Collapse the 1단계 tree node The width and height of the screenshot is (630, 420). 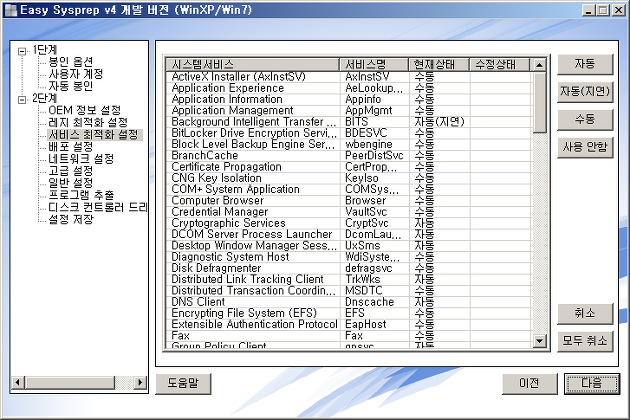tap(22, 51)
